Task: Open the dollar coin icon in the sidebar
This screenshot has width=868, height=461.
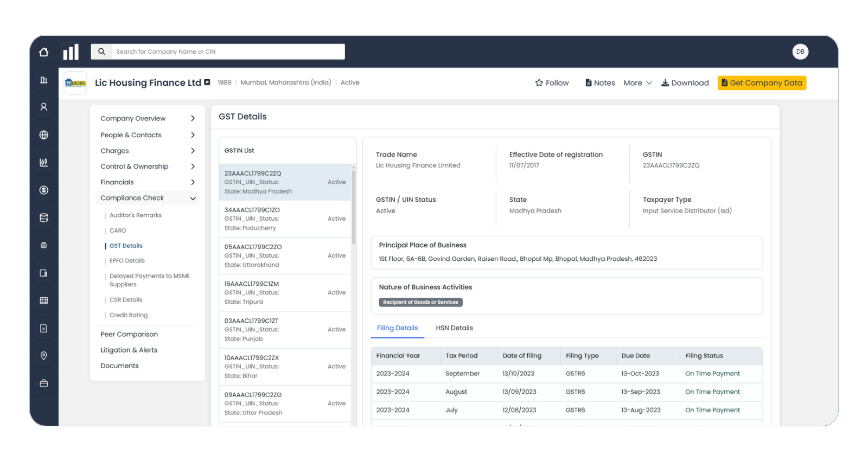Action: [x=44, y=190]
